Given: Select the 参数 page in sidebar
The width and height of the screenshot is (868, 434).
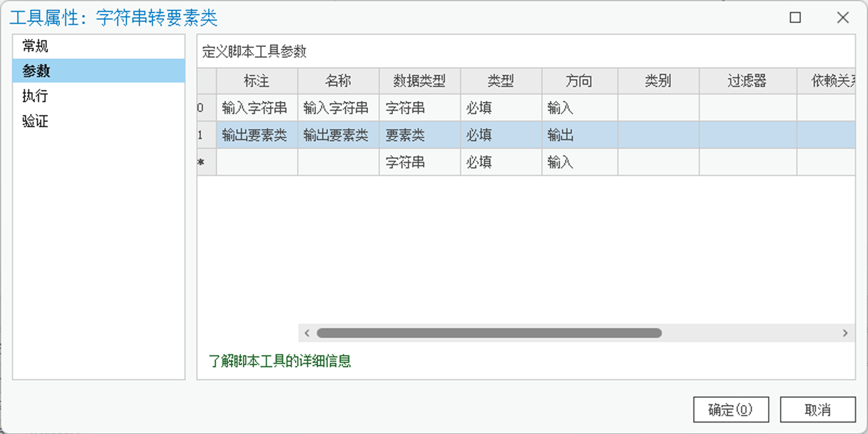Looking at the screenshot, I should (36, 71).
